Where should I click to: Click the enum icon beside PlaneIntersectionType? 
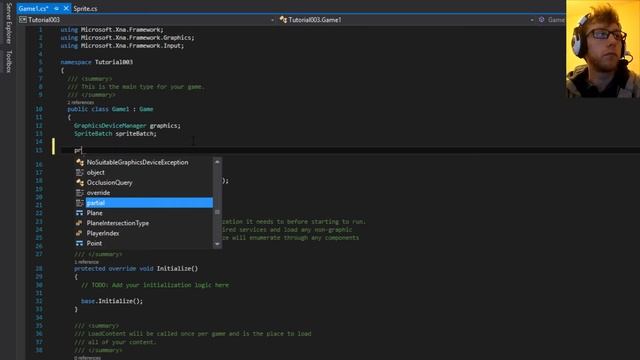tap(80, 223)
